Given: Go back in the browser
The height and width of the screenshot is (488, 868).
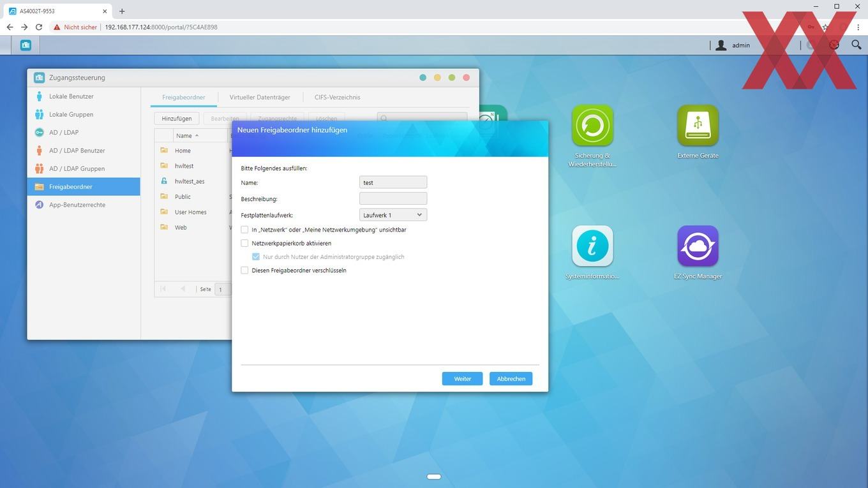Looking at the screenshot, I should [10, 27].
